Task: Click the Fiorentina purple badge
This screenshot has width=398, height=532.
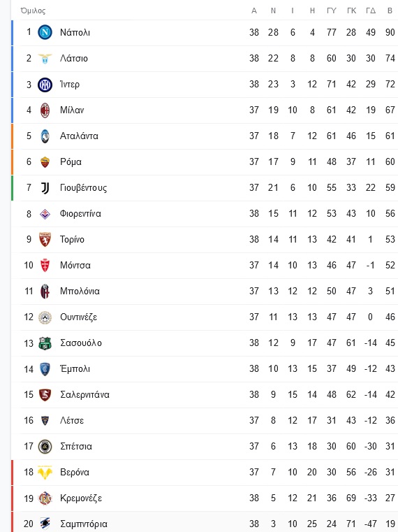Action: point(45,214)
